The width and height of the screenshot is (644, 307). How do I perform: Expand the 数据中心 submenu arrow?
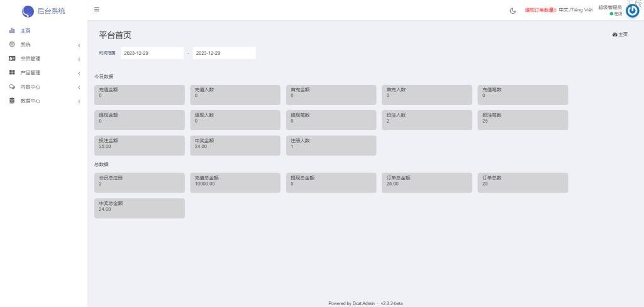79,101
